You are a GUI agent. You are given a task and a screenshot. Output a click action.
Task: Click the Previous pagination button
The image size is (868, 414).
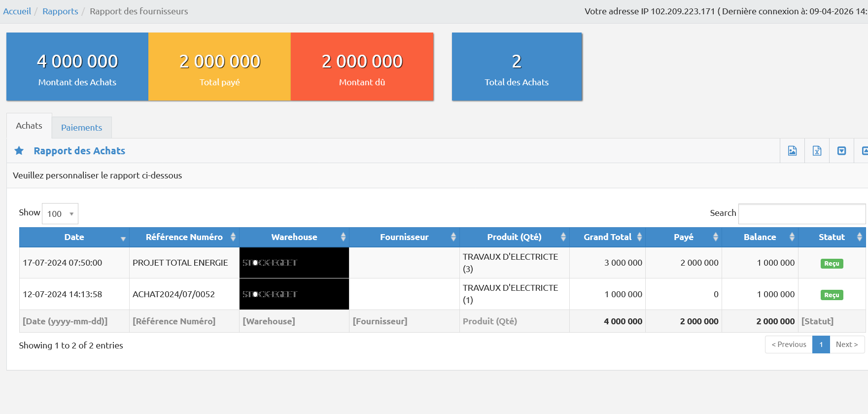pyautogui.click(x=789, y=345)
